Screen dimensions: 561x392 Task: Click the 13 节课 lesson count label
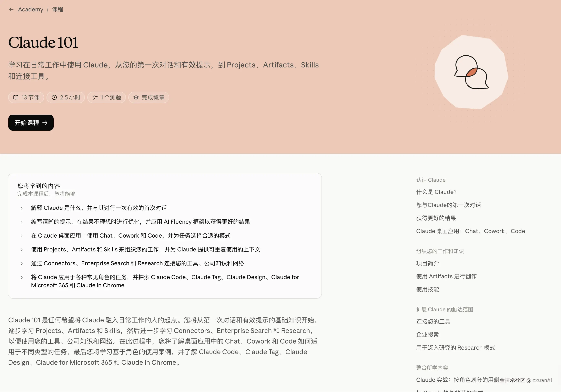[x=31, y=98]
